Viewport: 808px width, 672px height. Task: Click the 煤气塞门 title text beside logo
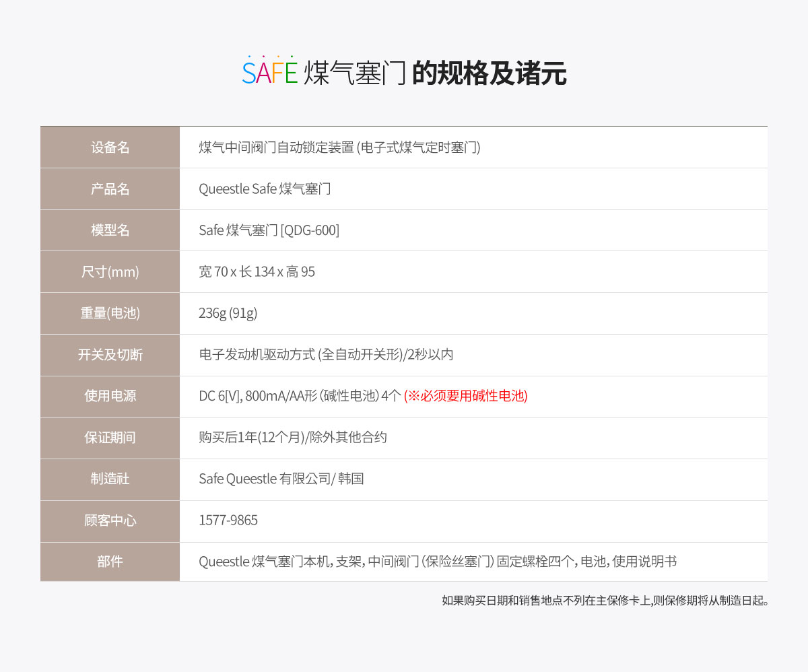[x=354, y=73]
